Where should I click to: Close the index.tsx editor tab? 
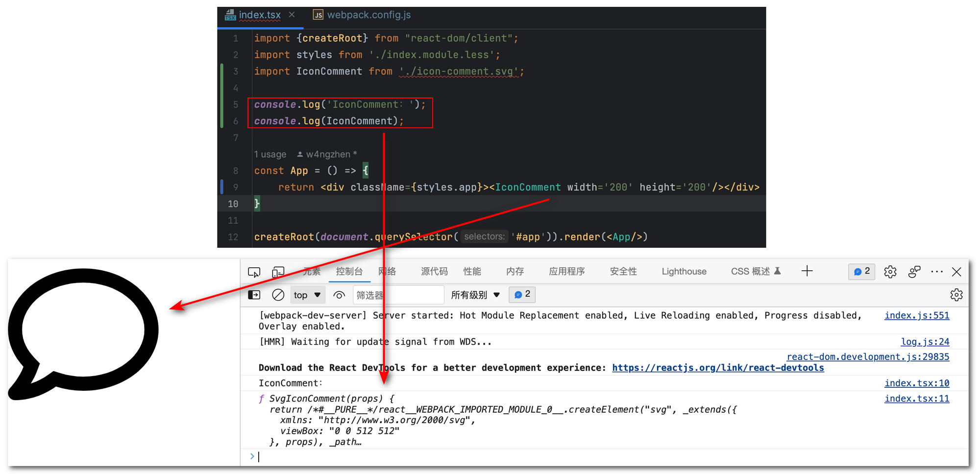pos(292,15)
